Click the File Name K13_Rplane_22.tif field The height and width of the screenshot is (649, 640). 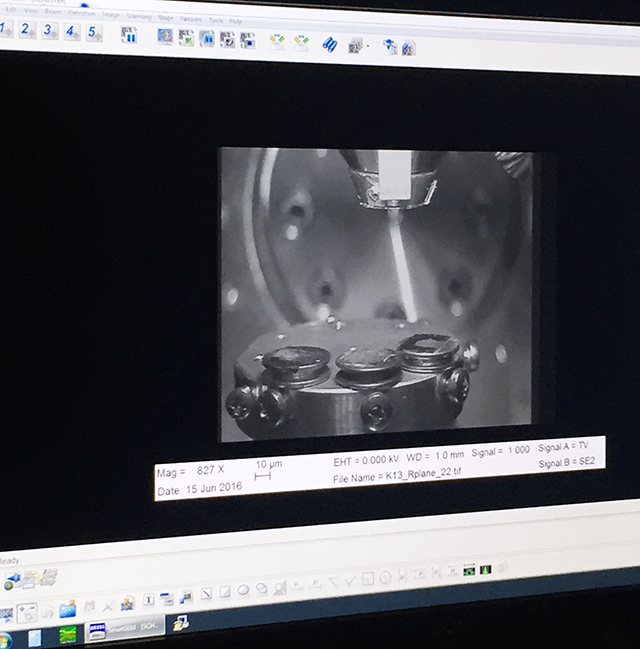point(397,476)
